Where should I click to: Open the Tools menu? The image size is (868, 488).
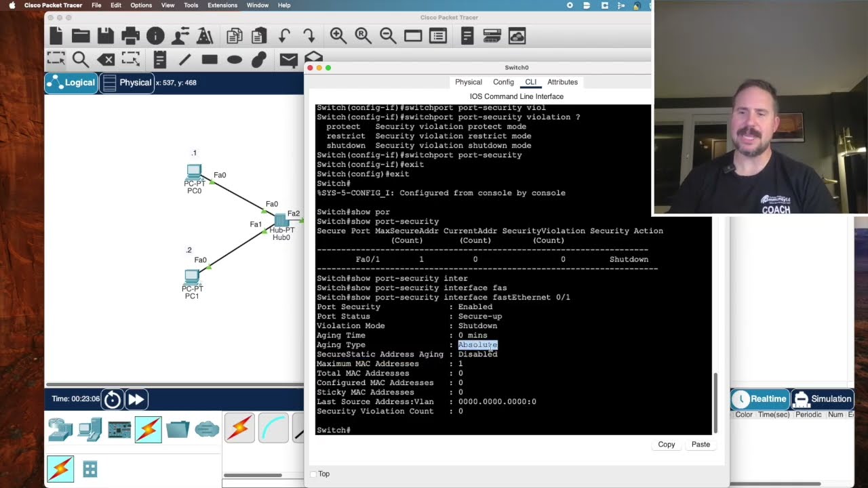pyautogui.click(x=191, y=5)
